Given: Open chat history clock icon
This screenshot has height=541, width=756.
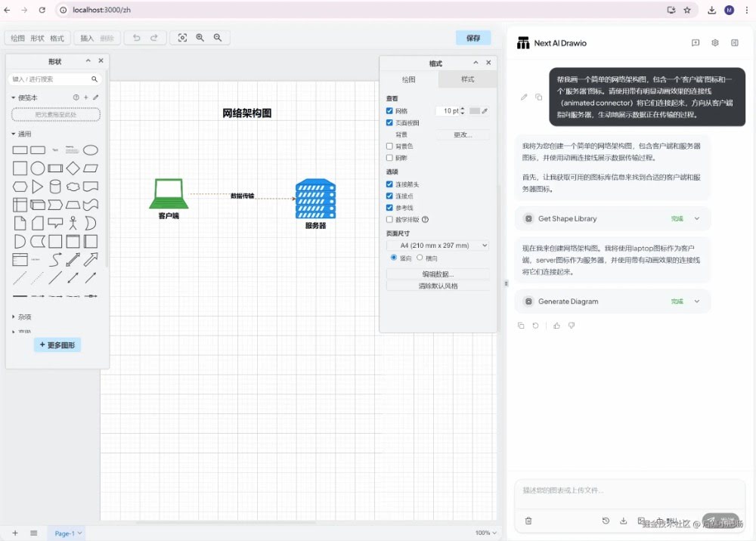Looking at the screenshot, I should pyautogui.click(x=606, y=521).
